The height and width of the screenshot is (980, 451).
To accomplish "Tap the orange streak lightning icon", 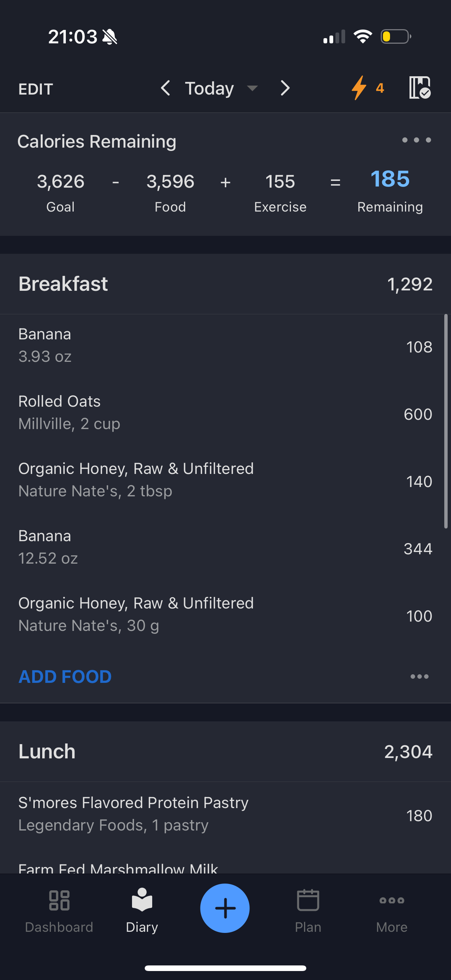I will click(359, 88).
